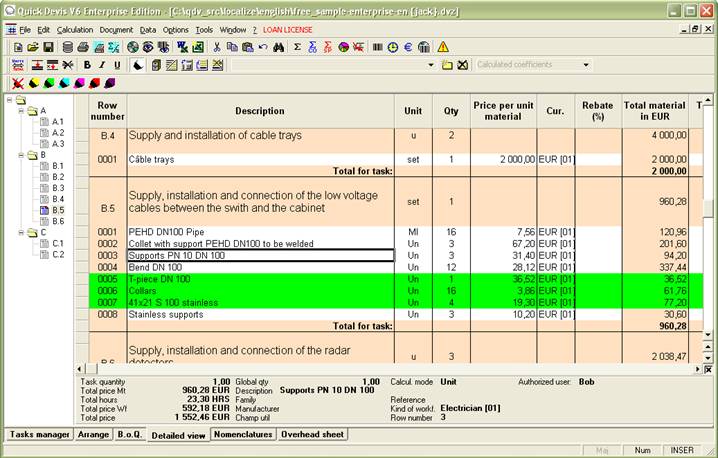Click the globe icon in toolbar

[x=133, y=47]
